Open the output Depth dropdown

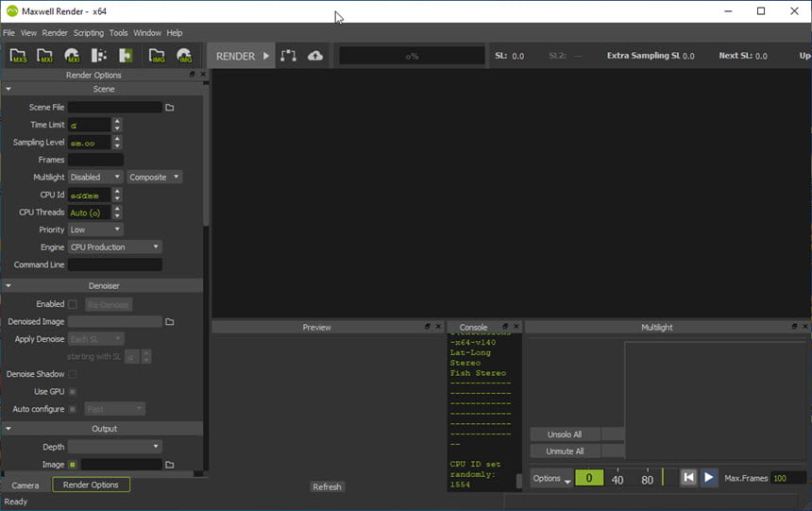[115, 447]
